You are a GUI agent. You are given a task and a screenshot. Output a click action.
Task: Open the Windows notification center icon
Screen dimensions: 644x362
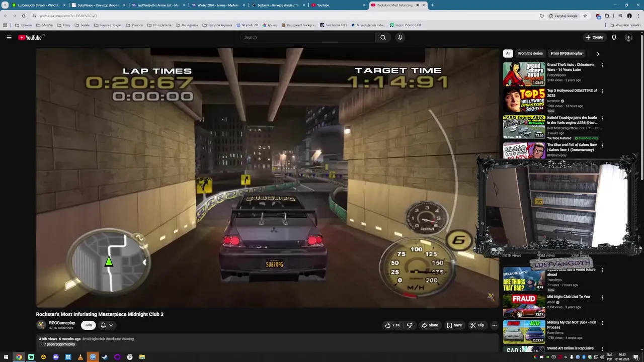(636, 357)
